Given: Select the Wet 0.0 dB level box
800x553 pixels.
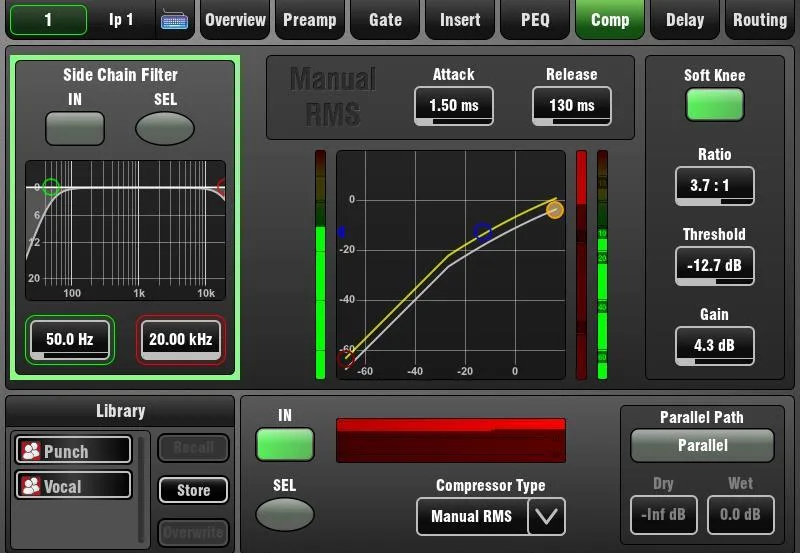Looking at the screenshot, I should coord(740,515).
